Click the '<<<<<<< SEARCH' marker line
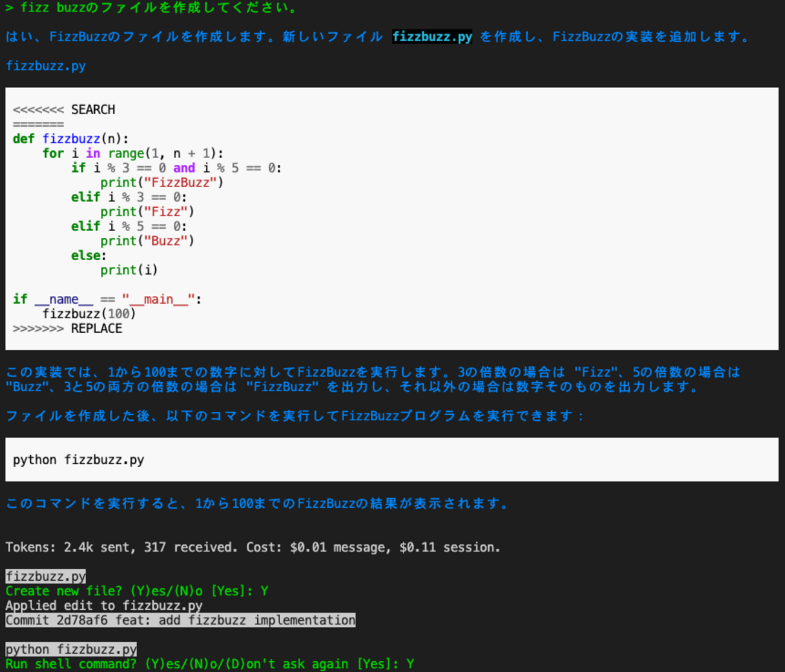 point(64,109)
